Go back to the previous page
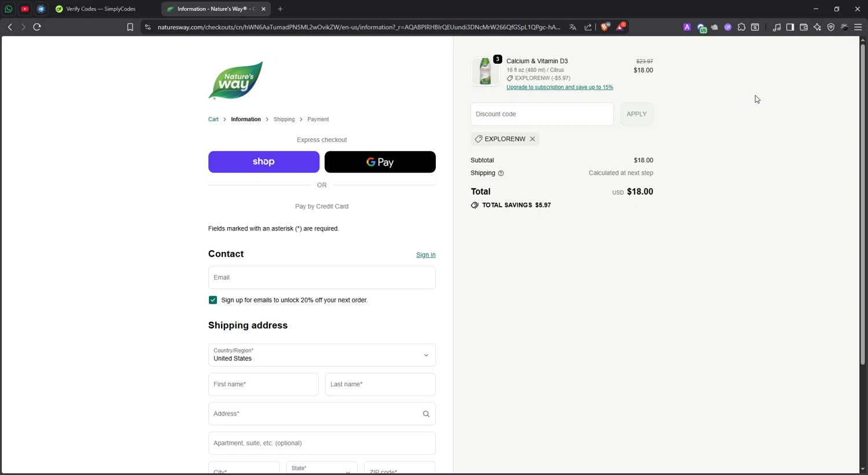 [10, 27]
